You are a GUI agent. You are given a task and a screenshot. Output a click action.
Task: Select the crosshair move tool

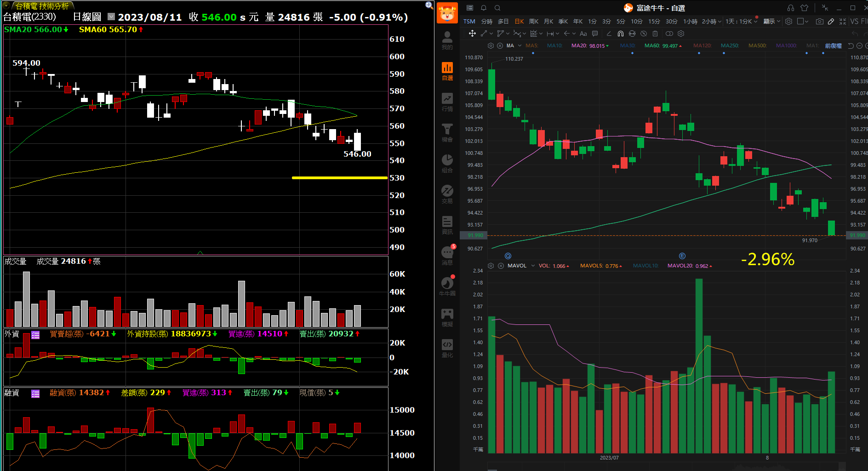click(x=472, y=34)
